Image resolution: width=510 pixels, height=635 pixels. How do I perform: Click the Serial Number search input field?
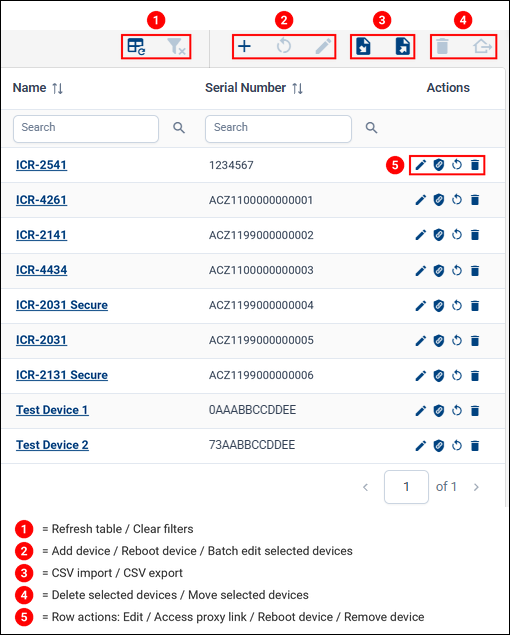[x=278, y=129]
